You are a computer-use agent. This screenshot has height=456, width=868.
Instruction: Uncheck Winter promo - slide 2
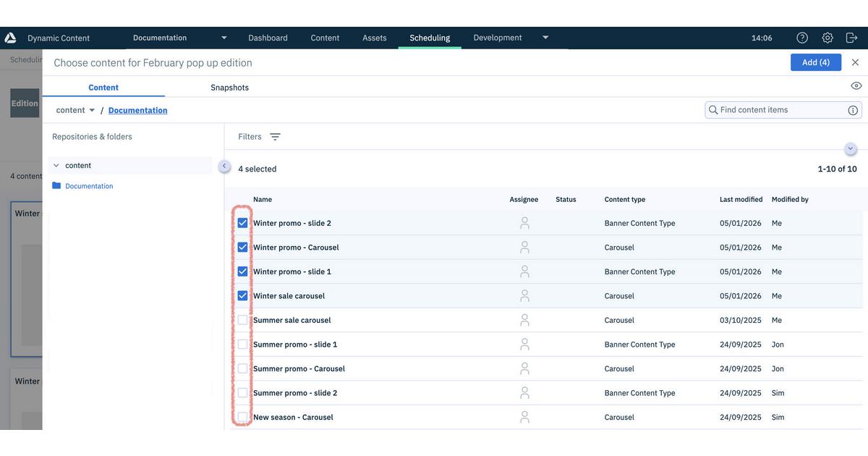click(242, 223)
